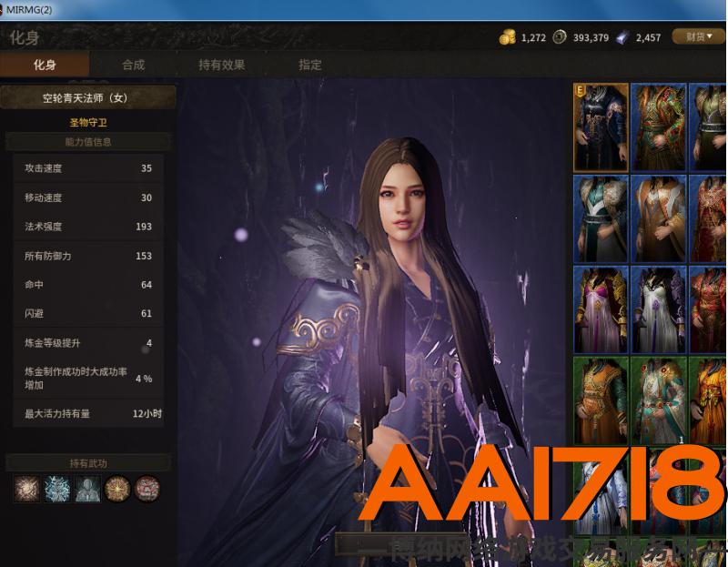
Task: Click the gold coins currency icon
Action: coord(508,37)
